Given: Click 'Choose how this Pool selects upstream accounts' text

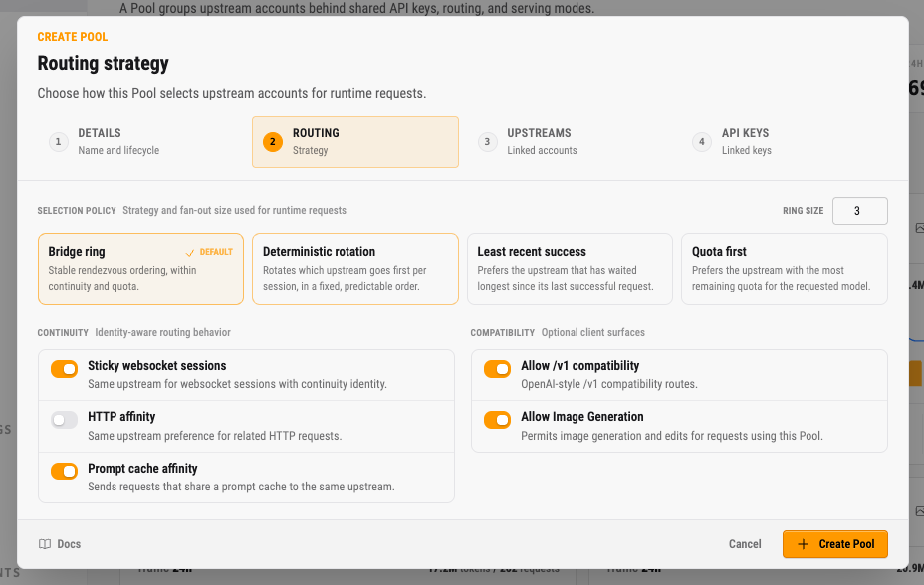Looking at the screenshot, I should point(232,93).
